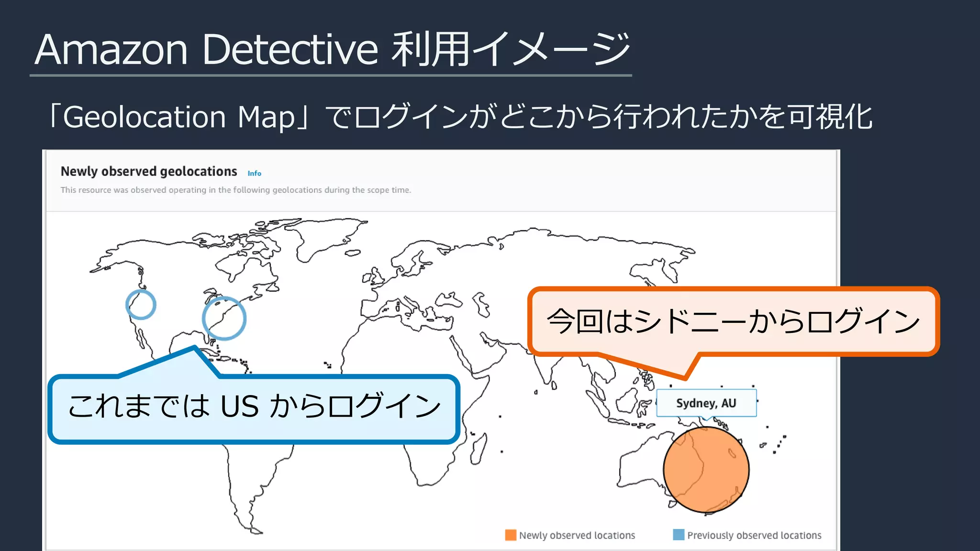This screenshot has width=980, height=551.
Task: Click the orange Newly observed locations legend swatch
Action: click(x=511, y=535)
